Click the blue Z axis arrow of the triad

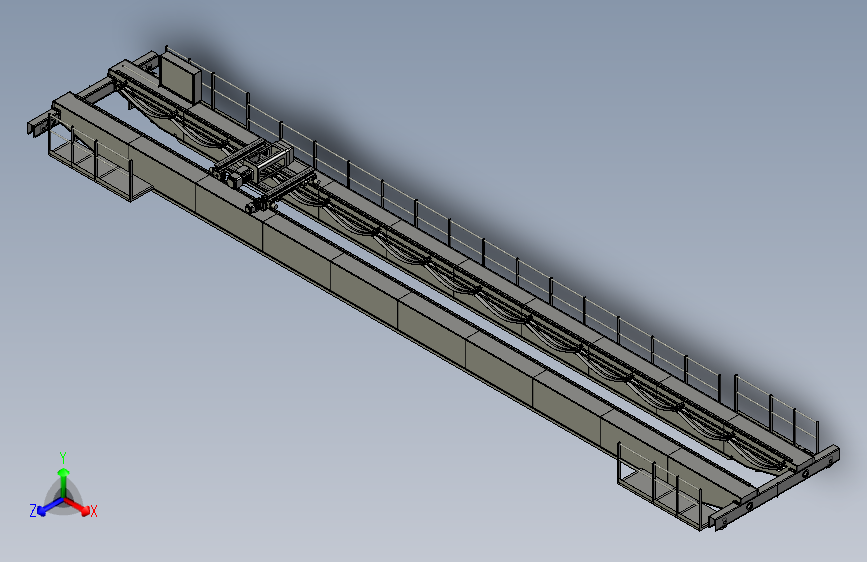(x=49, y=507)
